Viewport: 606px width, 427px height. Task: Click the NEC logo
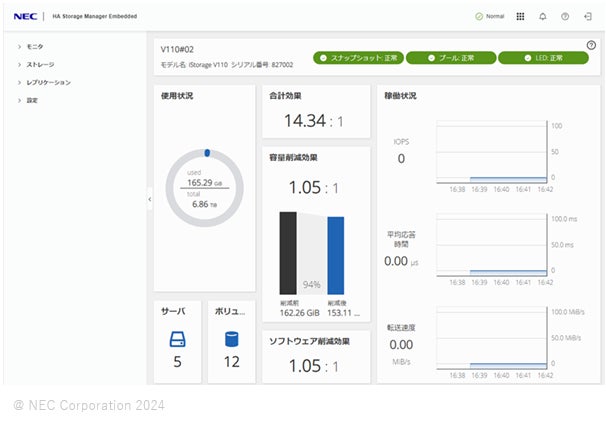click(25, 16)
